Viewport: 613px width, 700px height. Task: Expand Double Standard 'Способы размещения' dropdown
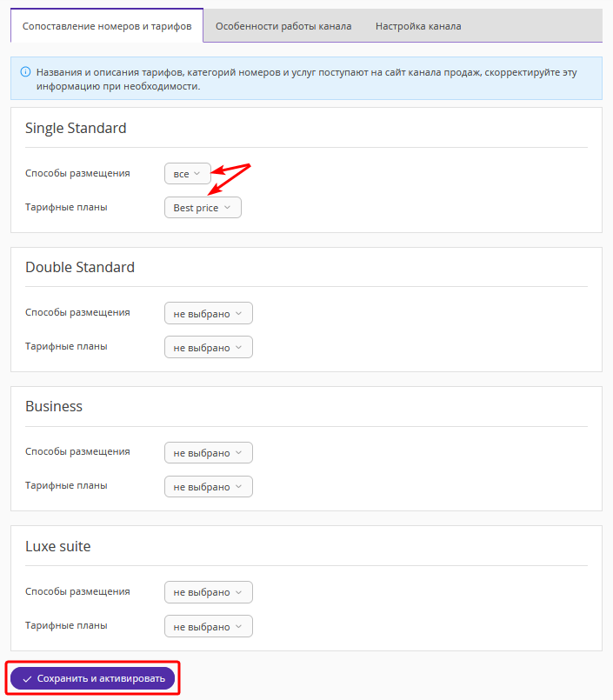(209, 313)
